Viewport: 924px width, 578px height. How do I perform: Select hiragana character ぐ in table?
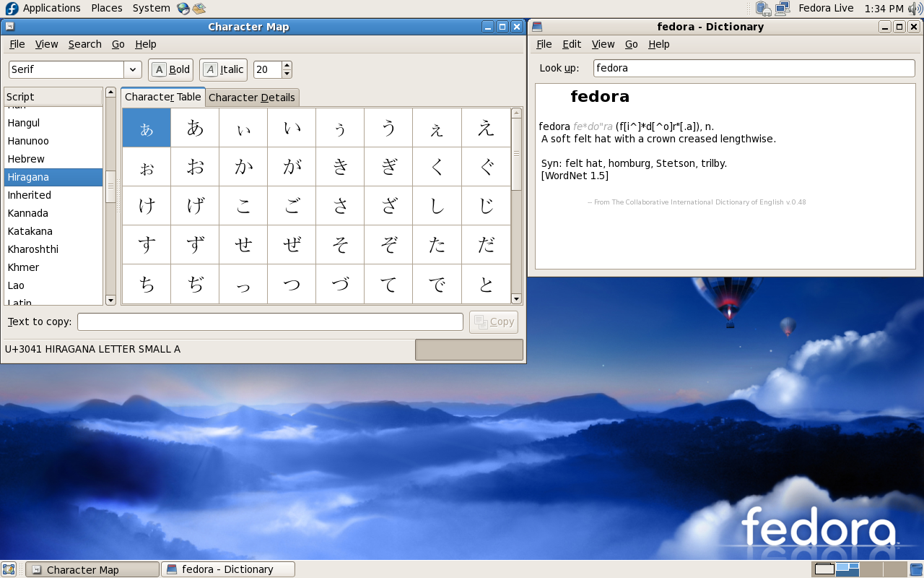(486, 167)
